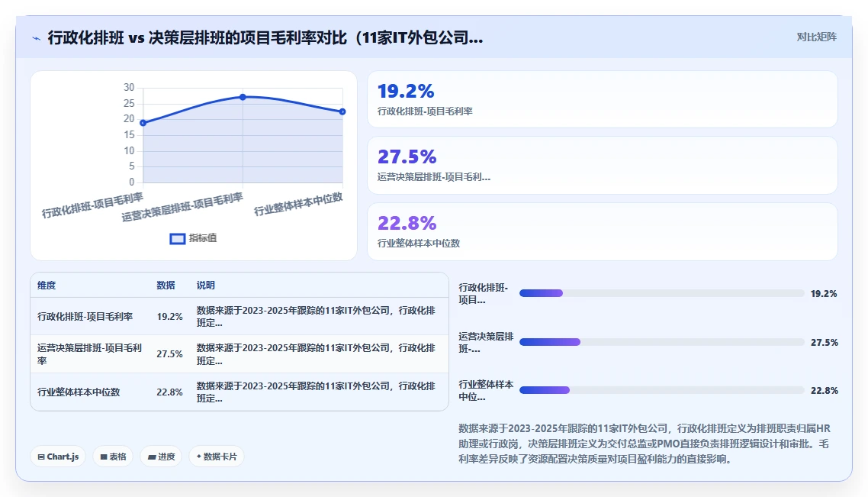The image size is (868, 497).
Task: Click the description cell in the 22.8% row
Action: point(316,392)
